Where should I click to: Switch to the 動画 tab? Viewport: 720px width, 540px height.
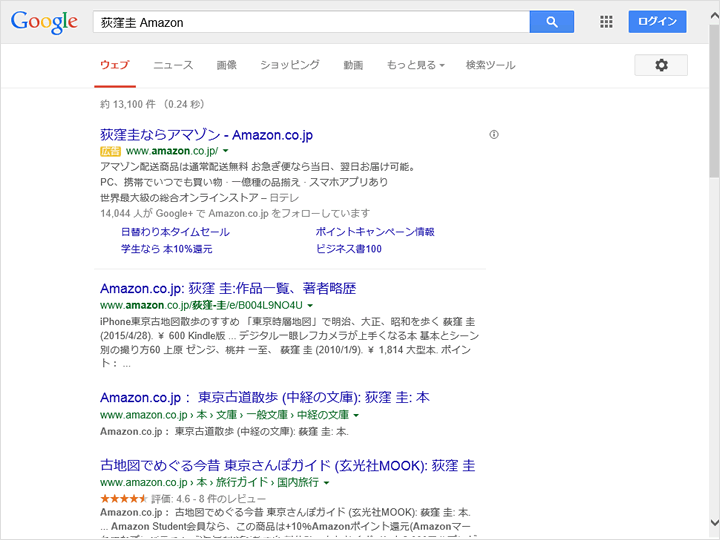point(353,65)
